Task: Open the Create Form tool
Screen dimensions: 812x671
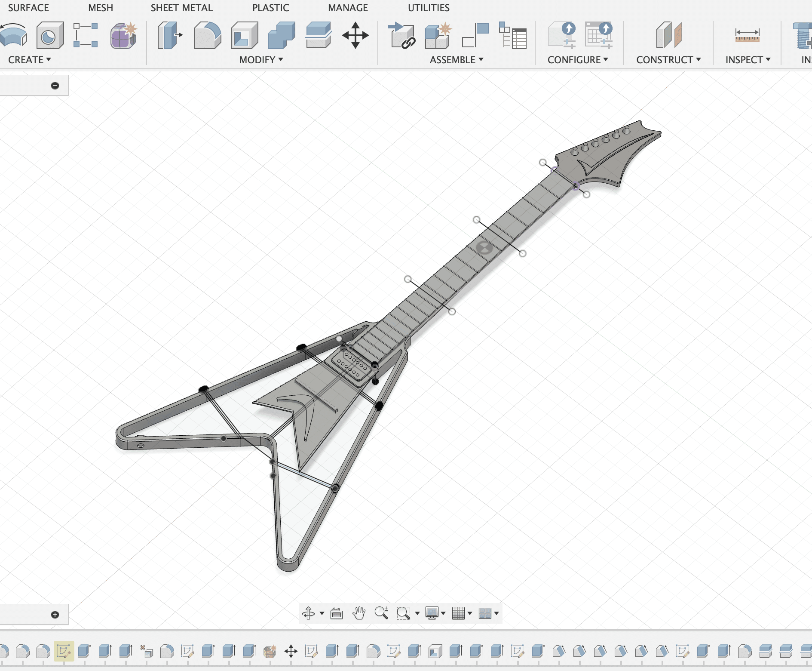Action: [123, 37]
